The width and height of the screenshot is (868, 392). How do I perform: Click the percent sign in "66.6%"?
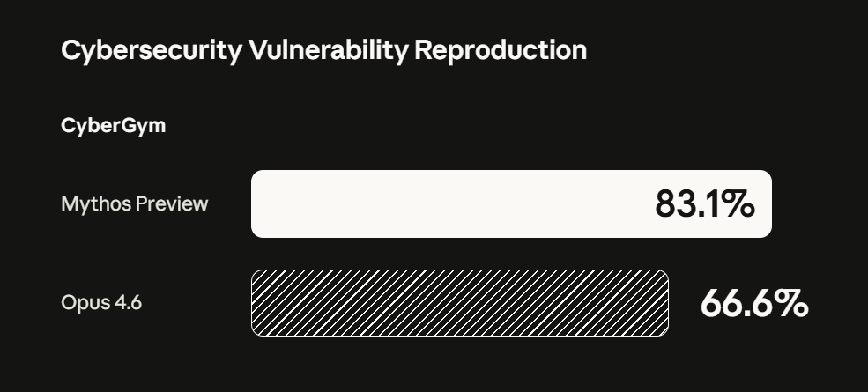(793, 304)
